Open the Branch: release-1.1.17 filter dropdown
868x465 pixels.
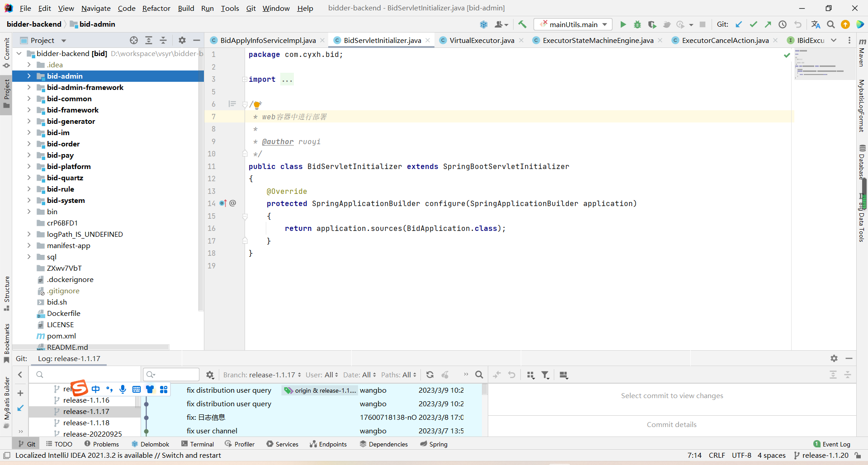point(262,375)
